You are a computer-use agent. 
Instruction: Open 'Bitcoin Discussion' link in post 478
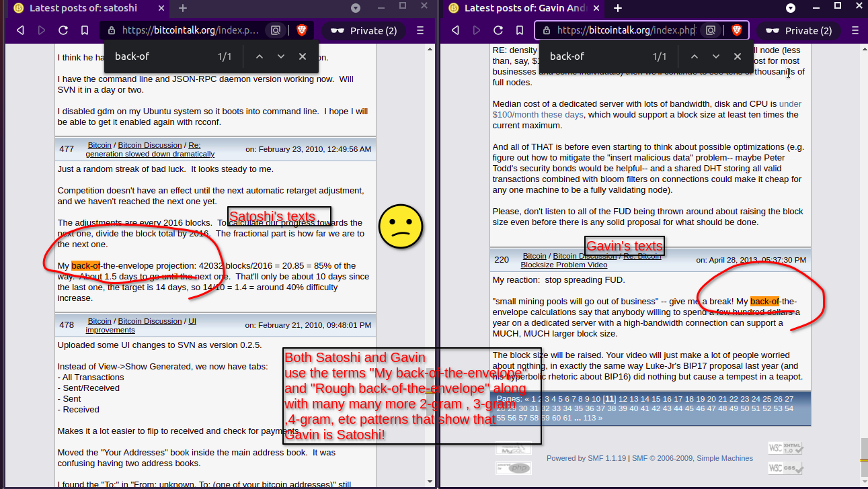(x=150, y=321)
